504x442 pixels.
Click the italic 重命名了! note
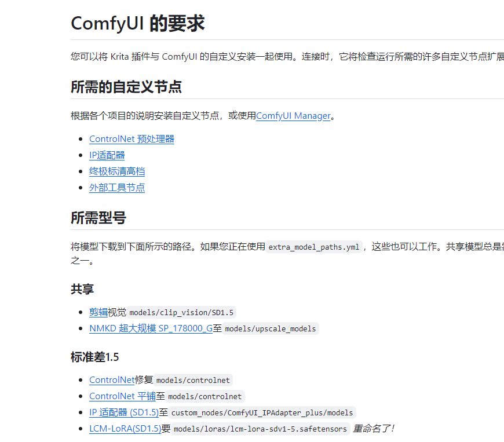tap(374, 429)
